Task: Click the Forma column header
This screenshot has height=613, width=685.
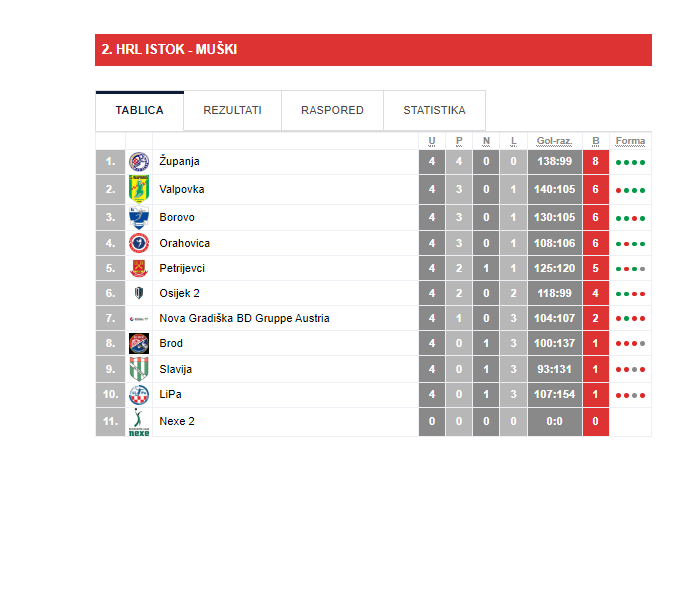Action: [630, 141]
